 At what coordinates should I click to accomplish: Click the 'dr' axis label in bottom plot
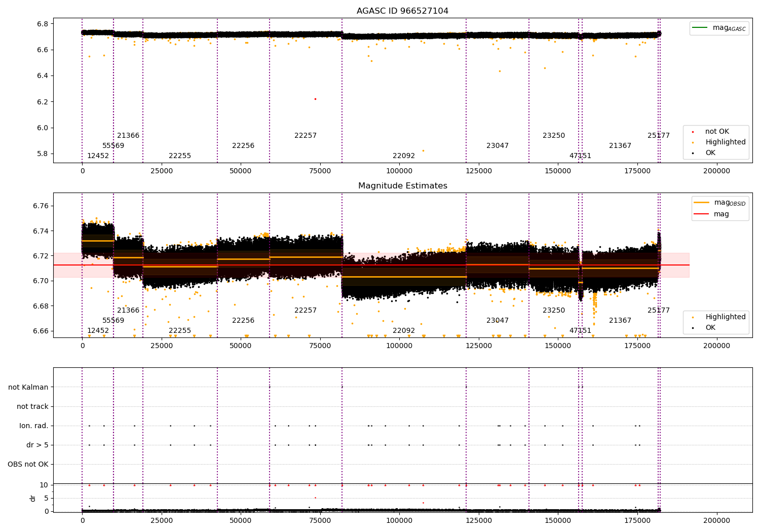point(33,498)
